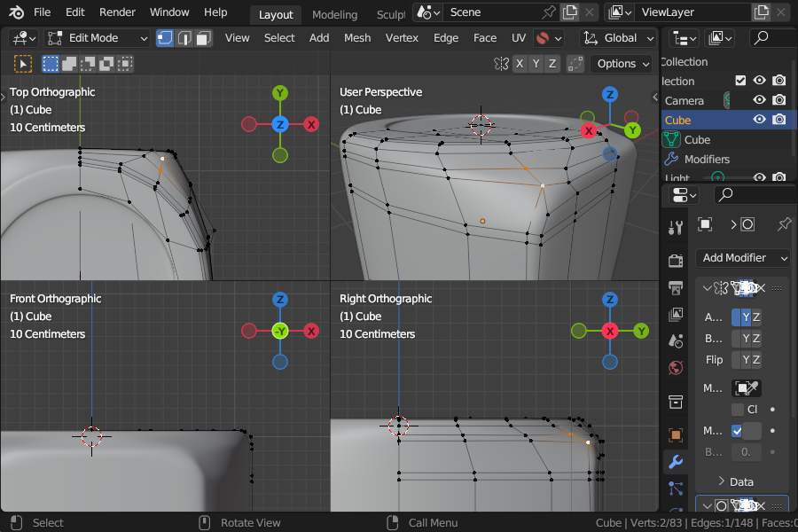
Task: Click the Add Modifier dropdown
Action: pos(742,258)
